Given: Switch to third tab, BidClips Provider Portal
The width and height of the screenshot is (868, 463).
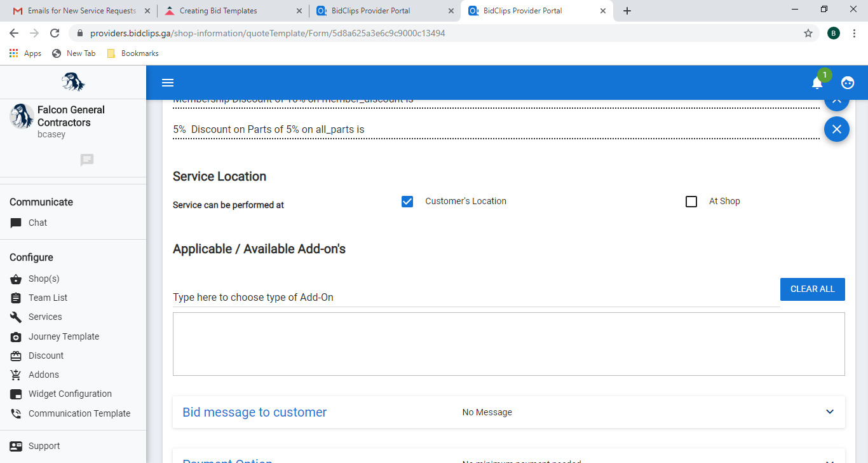Looking at the screenshot, I should tap(385, 11).
